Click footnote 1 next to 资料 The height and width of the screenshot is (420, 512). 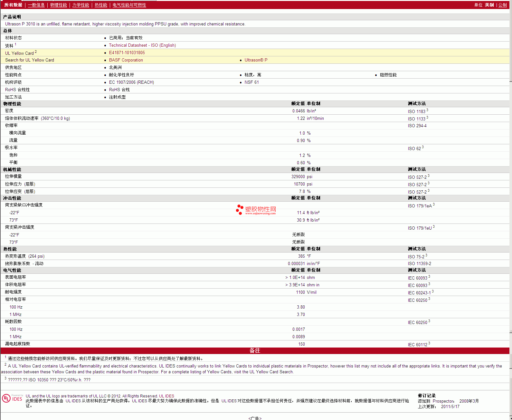(x=15, y=44)
